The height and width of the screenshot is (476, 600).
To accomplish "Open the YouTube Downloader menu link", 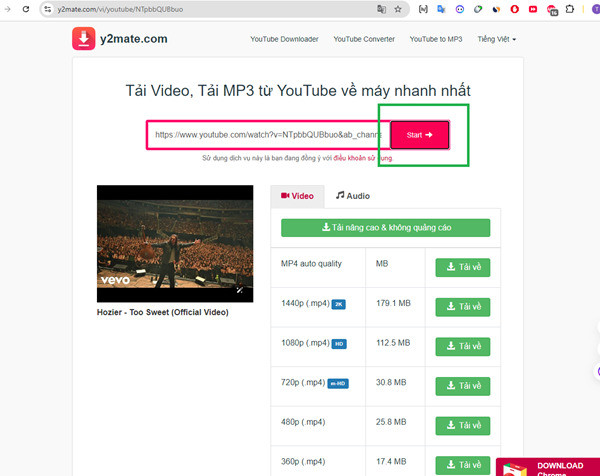I will click(x=284, y=39).
